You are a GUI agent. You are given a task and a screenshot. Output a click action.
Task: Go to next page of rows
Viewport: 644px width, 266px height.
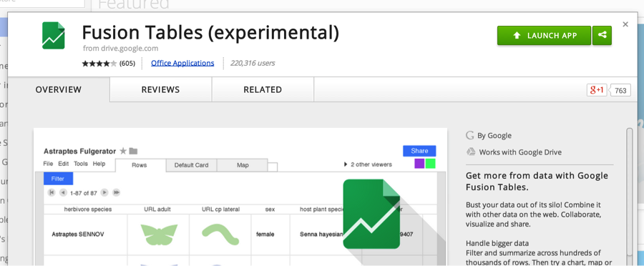[104, 192]
